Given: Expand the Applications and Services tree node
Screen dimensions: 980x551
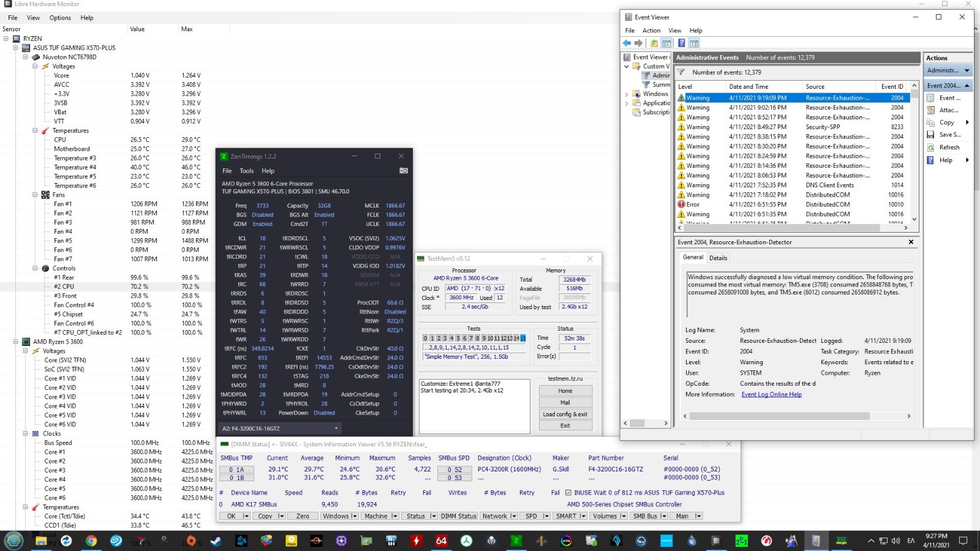Looking at the screenshot, I should click(x=627, y=103).
